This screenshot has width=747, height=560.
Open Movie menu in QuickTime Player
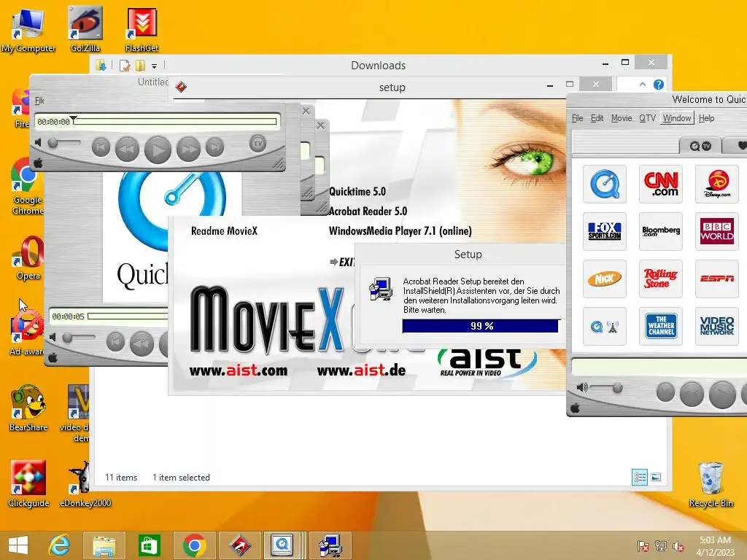point(622,118)
